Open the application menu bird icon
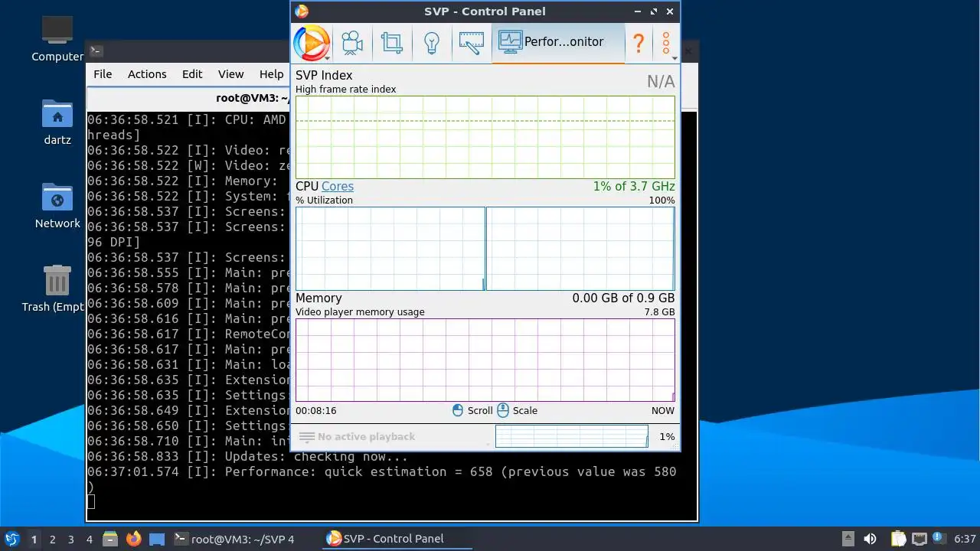The height and width of the screenshot is (551, 980). [12, 539]
